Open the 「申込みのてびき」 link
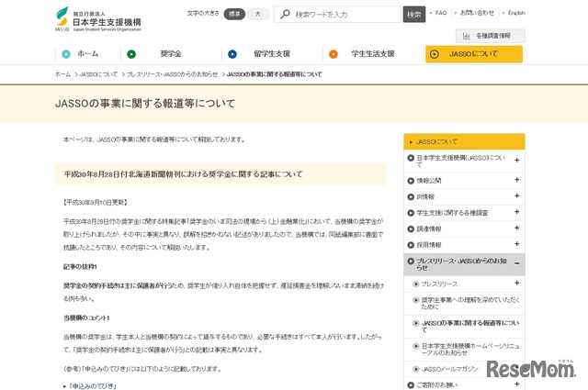 [x=93, y=386]
